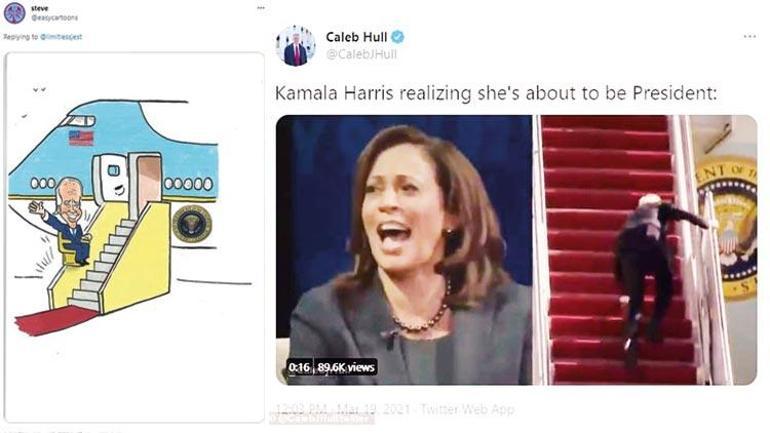
Task: Click the @CalebJHull handle
Action: point(361,54)
